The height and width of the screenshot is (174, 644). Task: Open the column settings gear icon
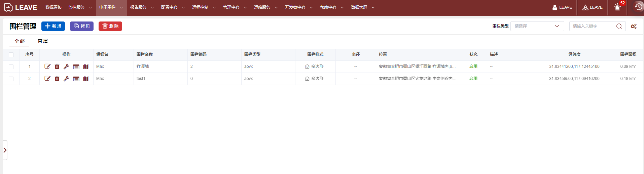click(634, 26)
